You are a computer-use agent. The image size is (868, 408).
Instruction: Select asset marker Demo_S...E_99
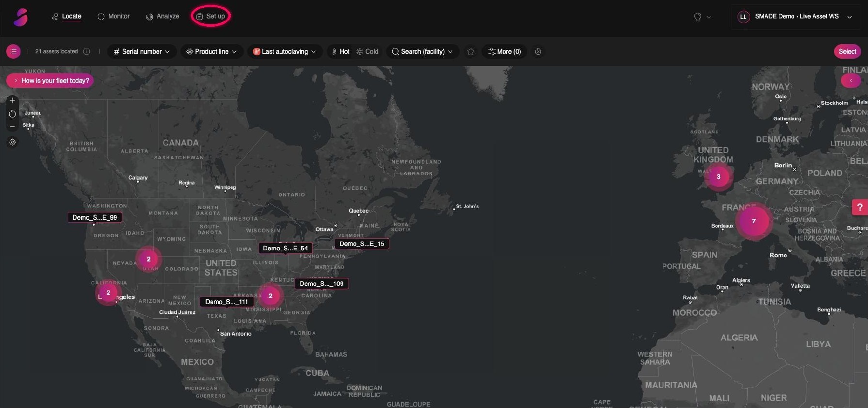pyautogui.click(x=95, y=217)
